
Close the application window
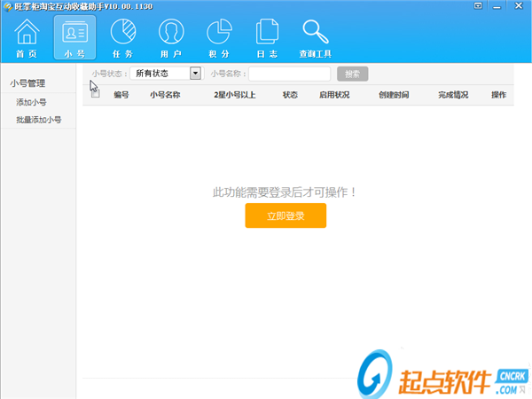[519, 6]
